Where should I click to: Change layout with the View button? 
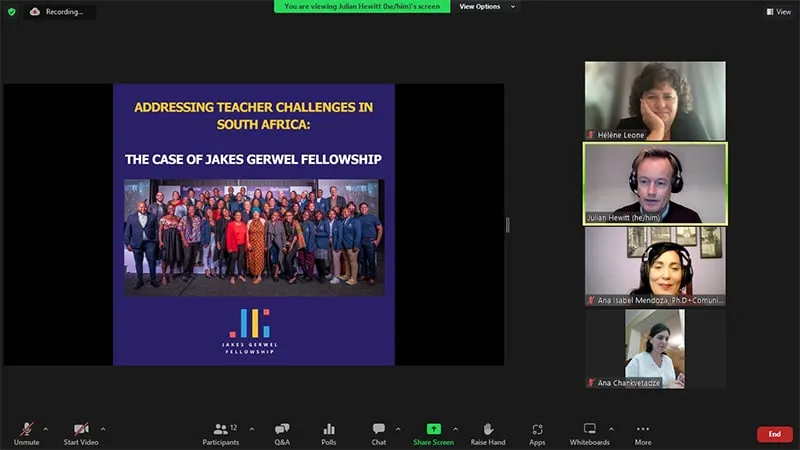pos(778,11)
